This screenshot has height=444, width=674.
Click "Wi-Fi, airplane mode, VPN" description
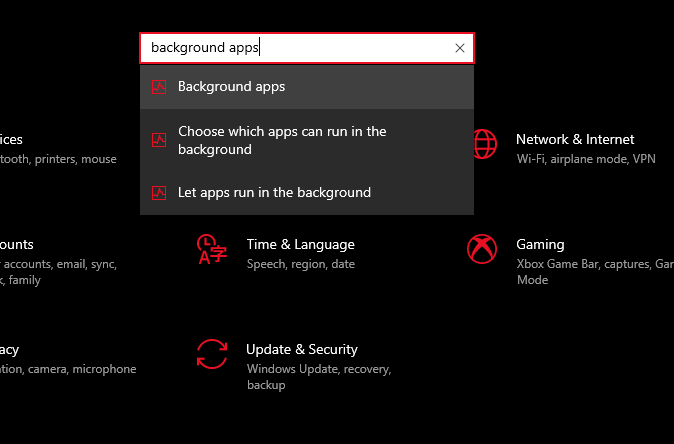[586, 159]
